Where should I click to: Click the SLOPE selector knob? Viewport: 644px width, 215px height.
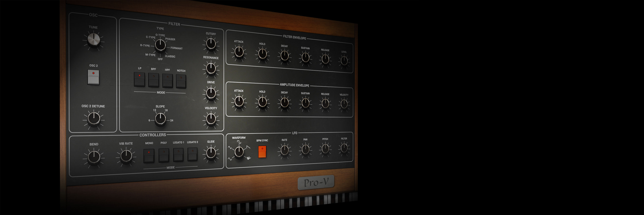160,119
